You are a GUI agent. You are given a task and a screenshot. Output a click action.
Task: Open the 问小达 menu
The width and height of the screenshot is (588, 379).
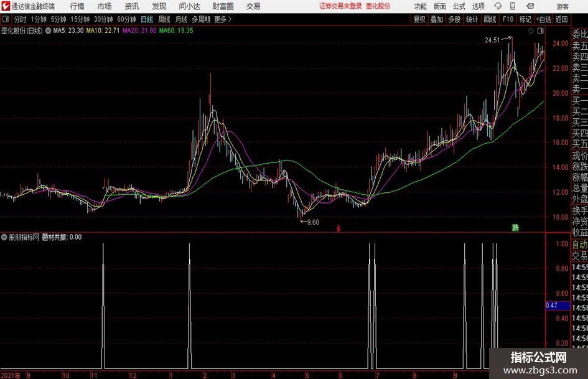click(x=189, y=6)
